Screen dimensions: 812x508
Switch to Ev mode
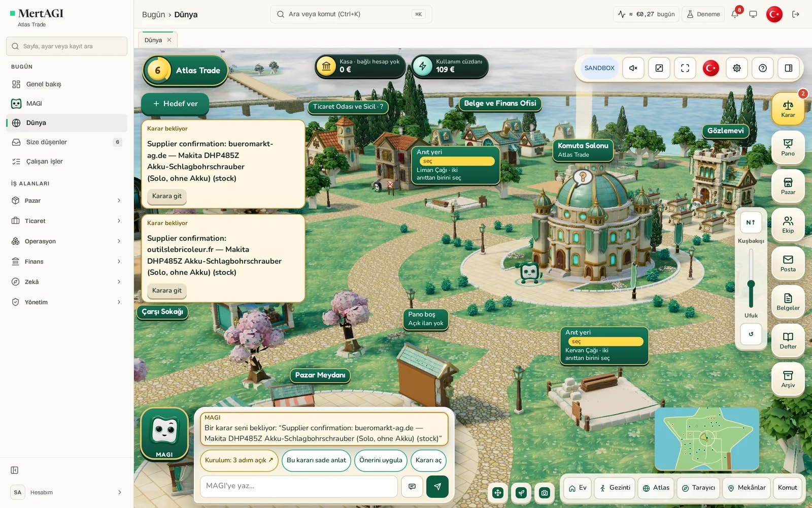[578, 488]
